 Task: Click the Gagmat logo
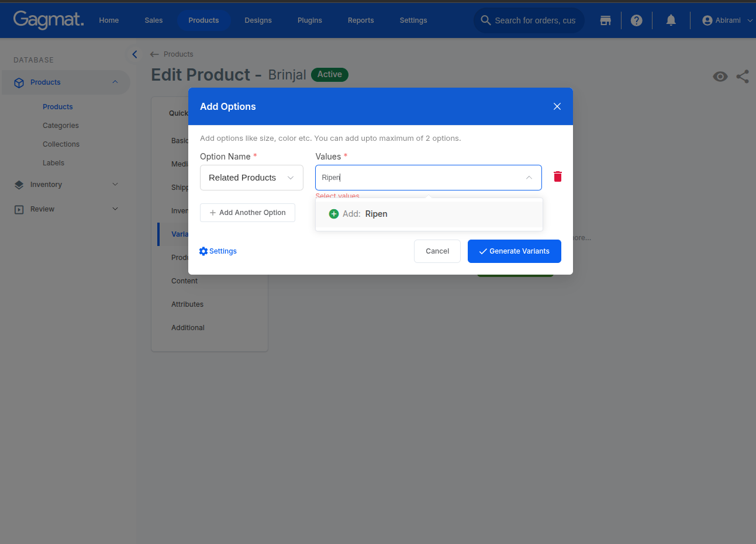click(49, 20)
